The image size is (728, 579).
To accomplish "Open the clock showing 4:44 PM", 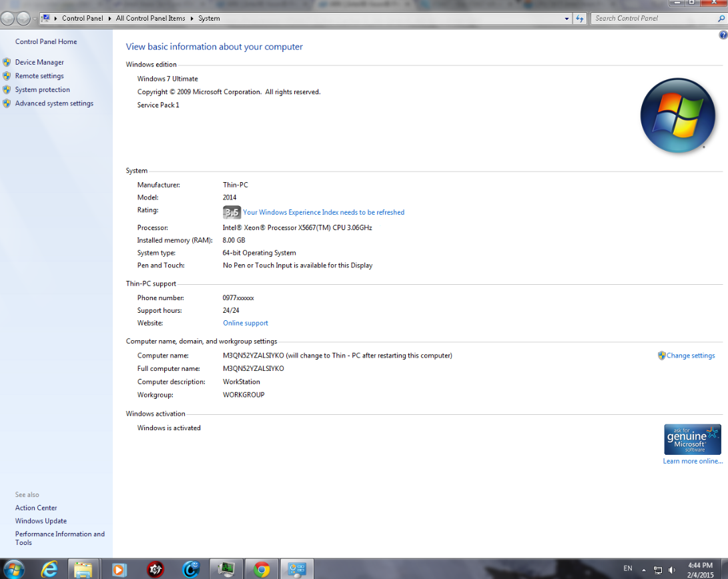I will click(700, 570).
